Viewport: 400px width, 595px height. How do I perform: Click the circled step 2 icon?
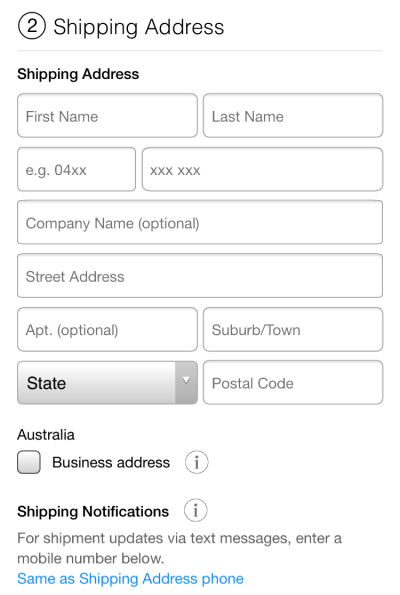(31, 26)
